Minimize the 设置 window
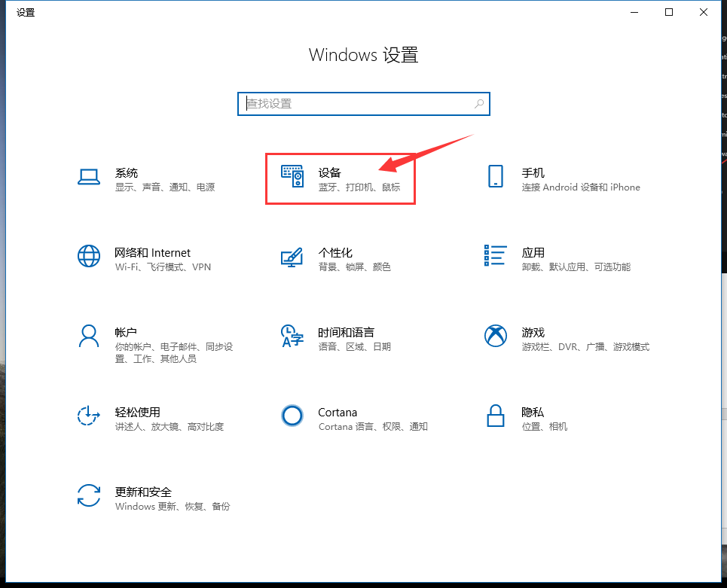The image size is (727, 588). [635, 12]
